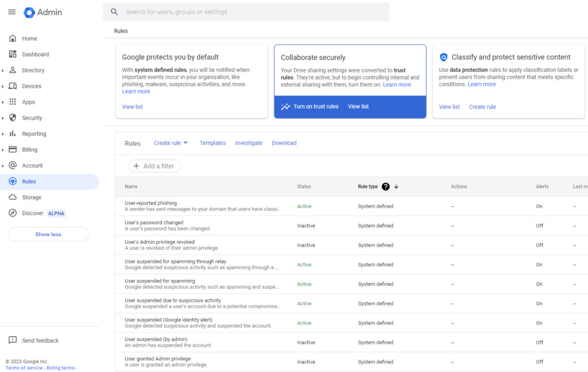Image resolution: width=588 pixels, height=372 pixels.
Task: Expand the Security section
Action: [x=3, y=118]
